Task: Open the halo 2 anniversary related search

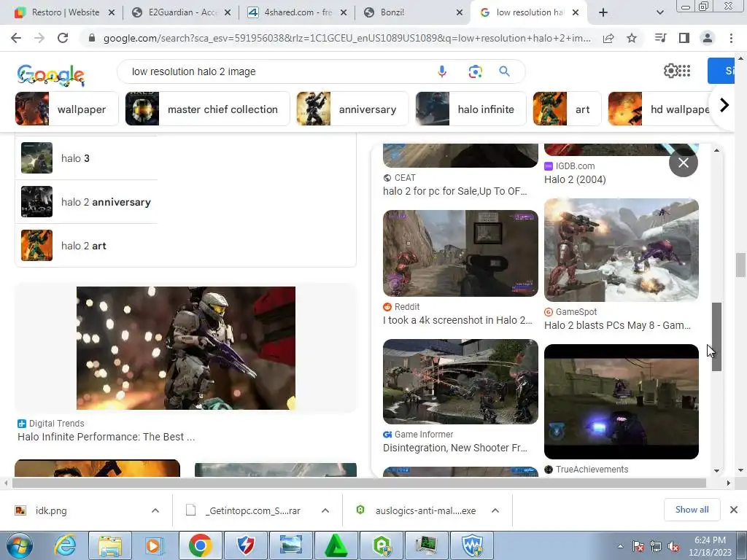Action: click(x=86, y=202)
